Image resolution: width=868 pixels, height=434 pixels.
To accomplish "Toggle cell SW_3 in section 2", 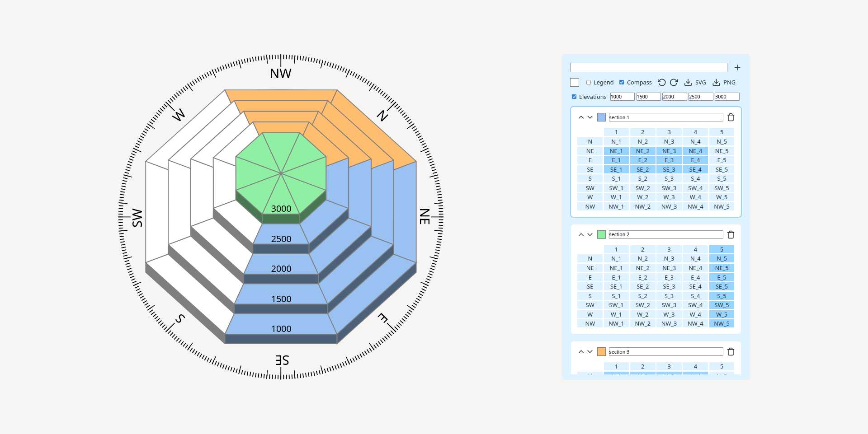I will (x=669, y=305).
